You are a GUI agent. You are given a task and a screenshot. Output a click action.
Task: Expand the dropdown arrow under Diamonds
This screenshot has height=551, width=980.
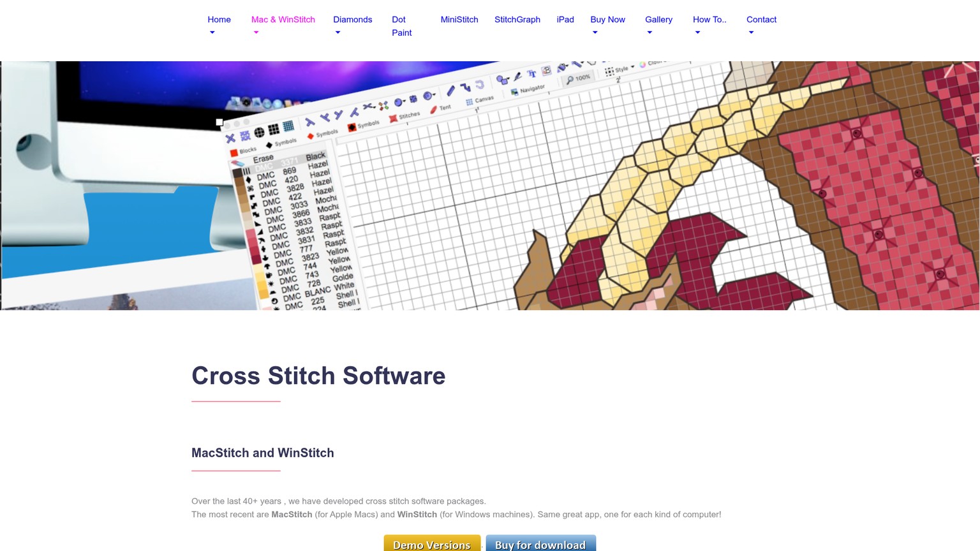point(338,33)
